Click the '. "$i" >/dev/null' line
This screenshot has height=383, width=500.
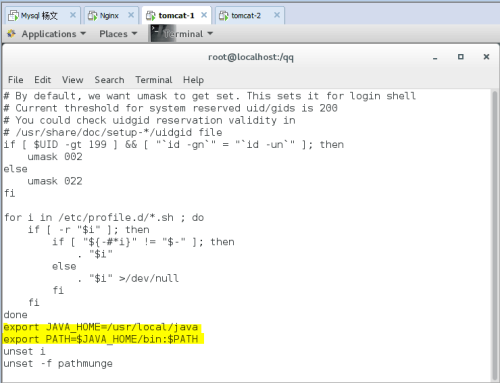[x=128, y=278]
